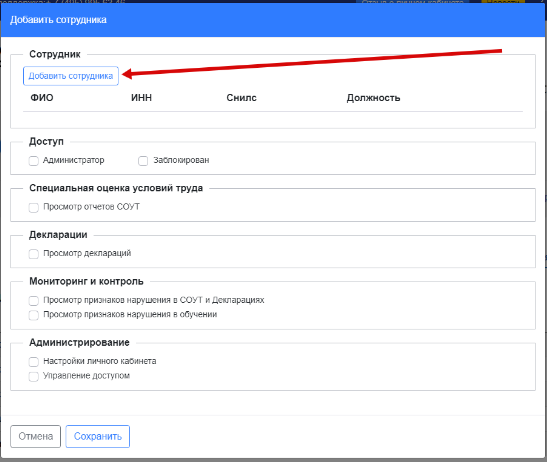Click the Специальная оценка условий труда heading
This screenshot has height=463, width=548.
[116, 188]
